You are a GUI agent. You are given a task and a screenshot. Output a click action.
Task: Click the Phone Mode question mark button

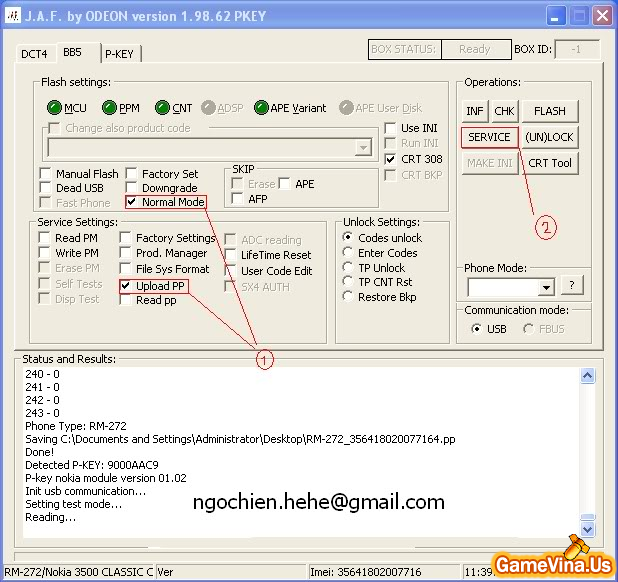(x=571, y=285)
